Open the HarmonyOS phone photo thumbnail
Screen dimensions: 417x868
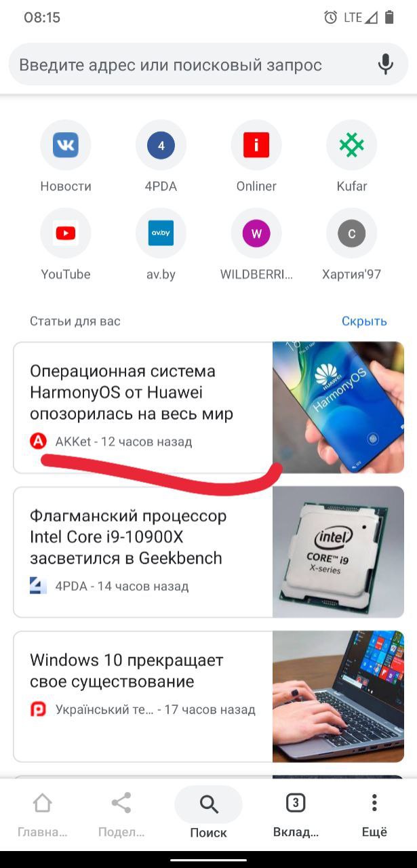pos(338,407)
